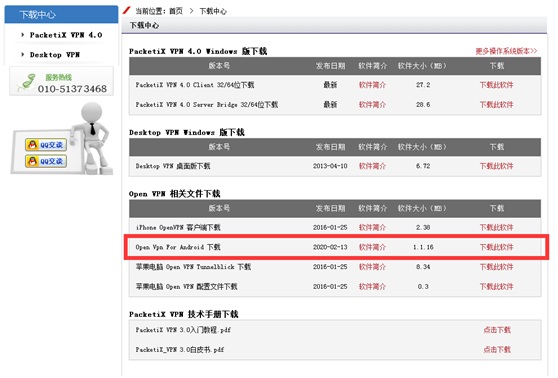The image size is (558, 378).
Task: Click size value 27.2
Action: click(x=423, y=85)
